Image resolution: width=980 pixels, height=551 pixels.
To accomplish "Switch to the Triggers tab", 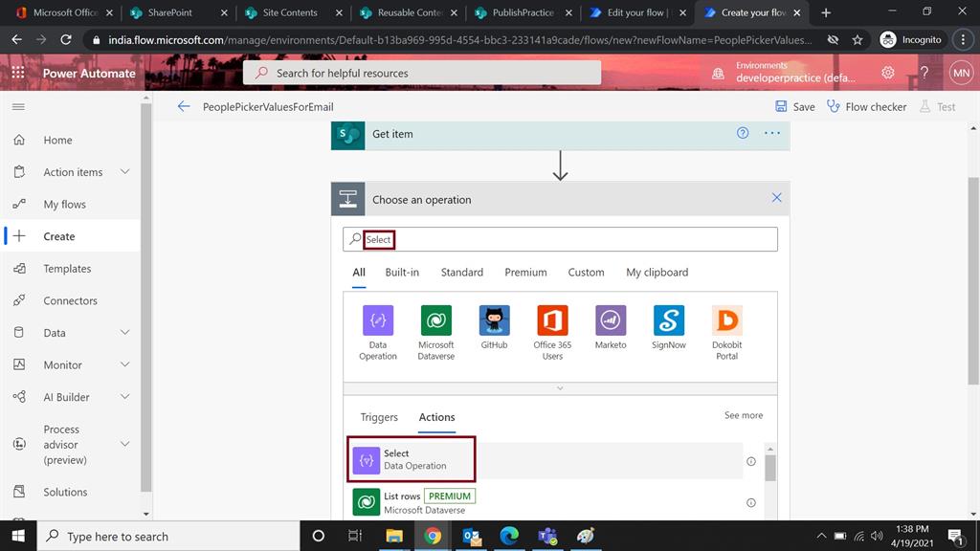I will (379, 417).
